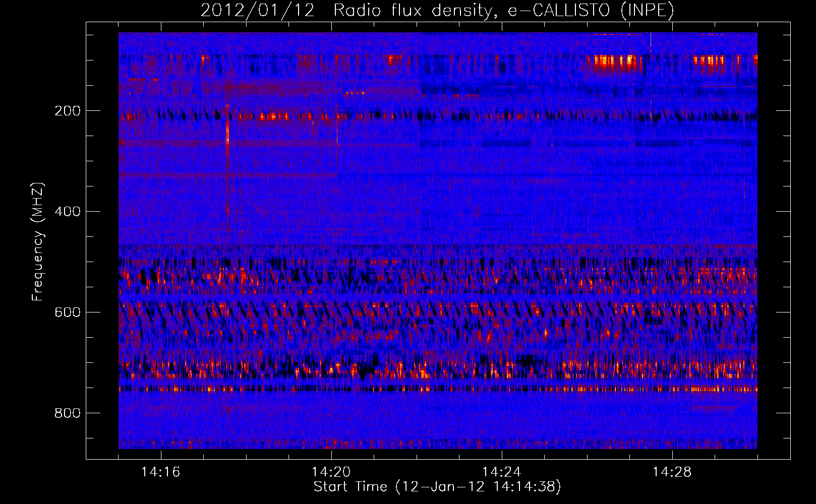Click the 14:28 time tick label
This screenshot has height=504, width=816.
tap(672, 472)
